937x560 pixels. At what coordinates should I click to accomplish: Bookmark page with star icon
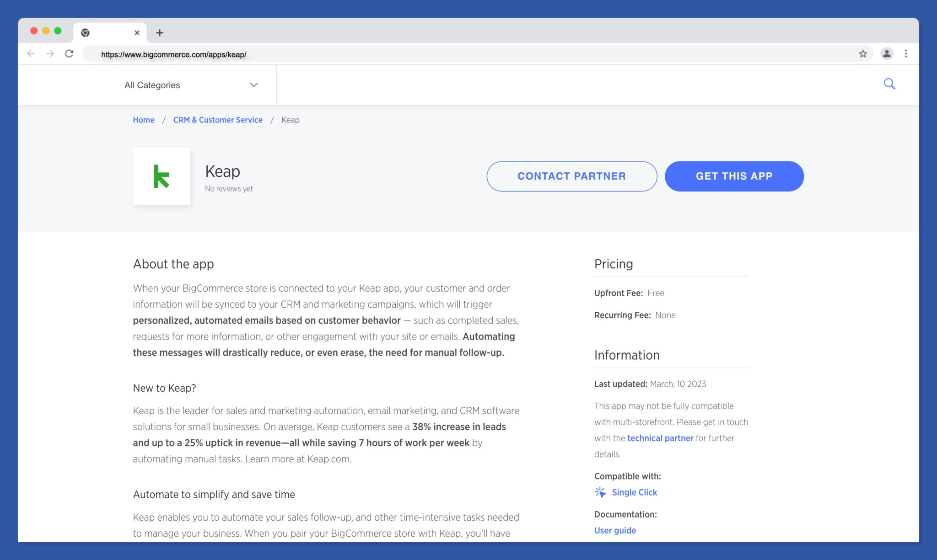863,54
